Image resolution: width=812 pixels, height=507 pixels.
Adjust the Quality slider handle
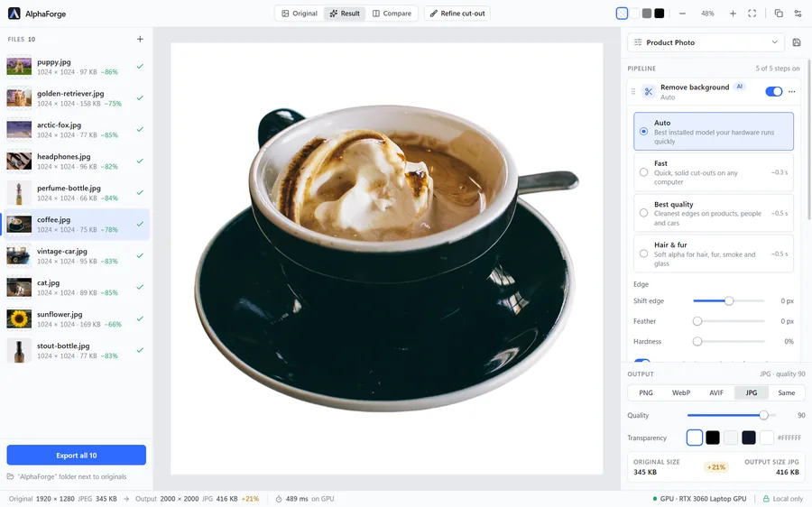[763, 415]
